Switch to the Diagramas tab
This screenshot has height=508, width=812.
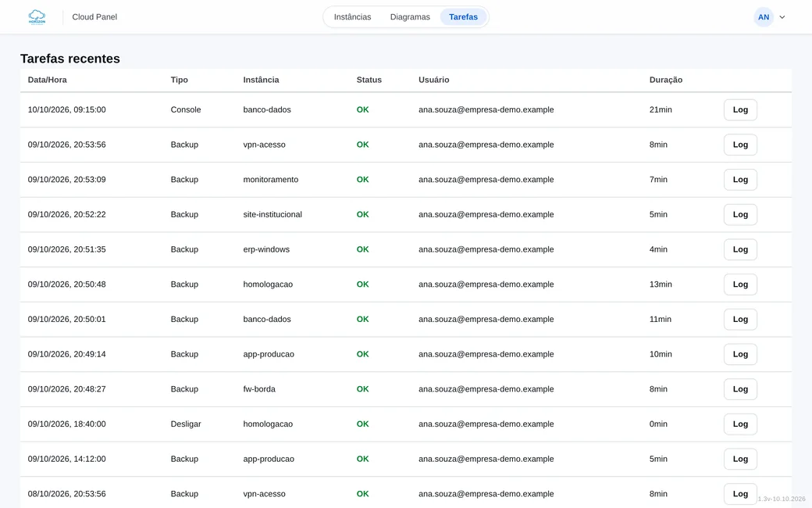(x=410, y=17)
